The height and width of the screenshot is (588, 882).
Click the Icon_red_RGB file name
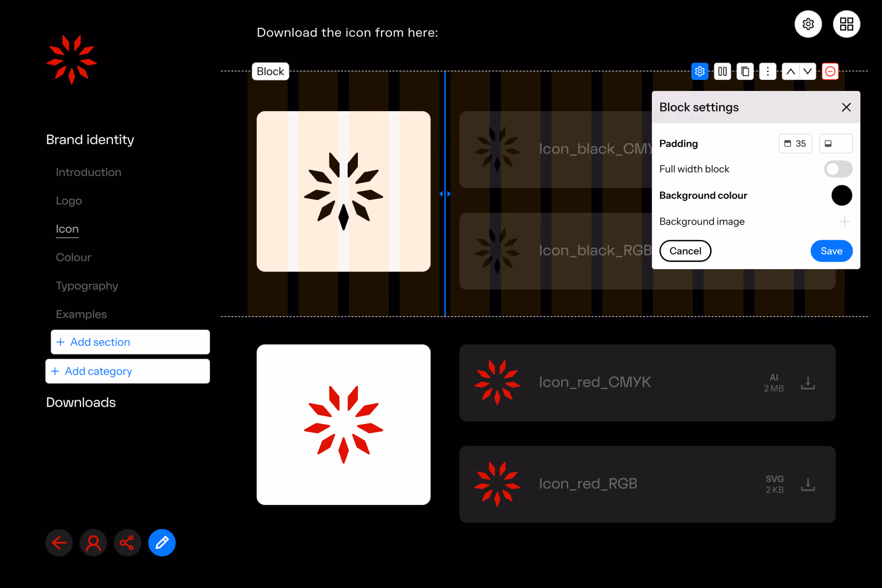coord(588,484)
